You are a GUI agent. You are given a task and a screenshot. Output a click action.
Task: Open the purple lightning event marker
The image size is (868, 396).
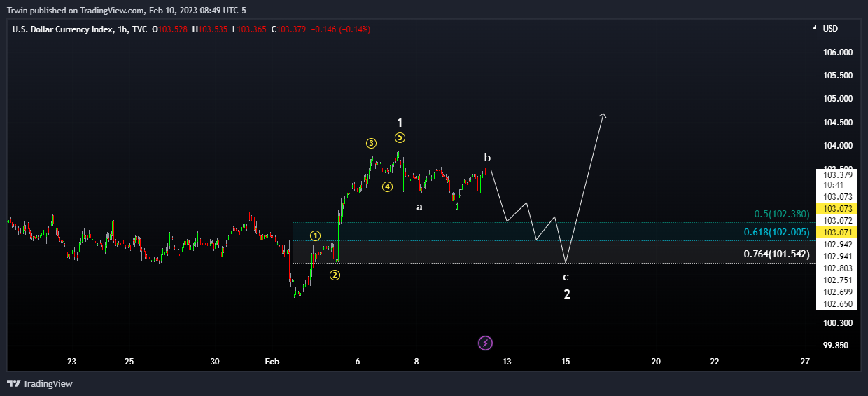[486, 343]
